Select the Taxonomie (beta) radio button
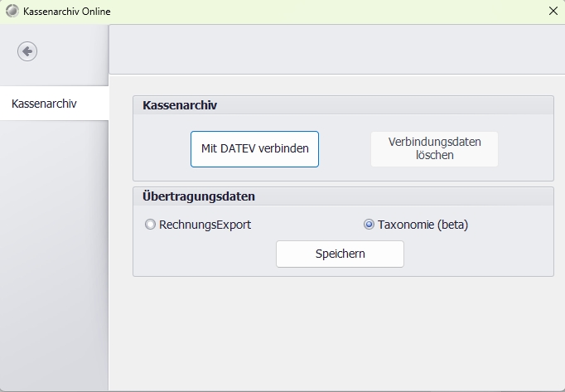The height and width of the screenshot is (392, 565). point(369,225)
